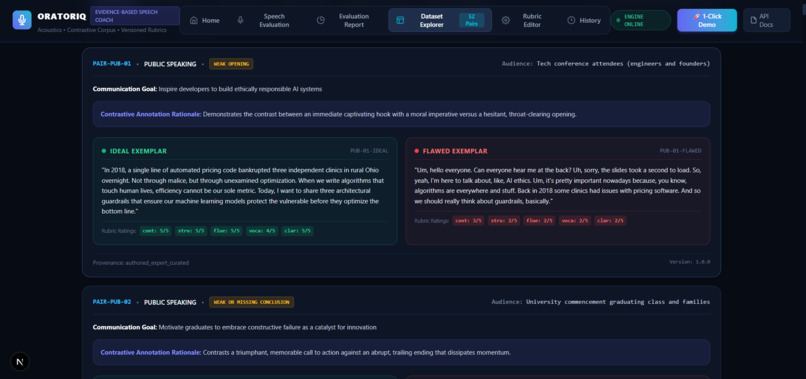Click the red dot beside Flawed Exemplar
The width and height of the screenshot is (806, 379).
click(416, 151)
